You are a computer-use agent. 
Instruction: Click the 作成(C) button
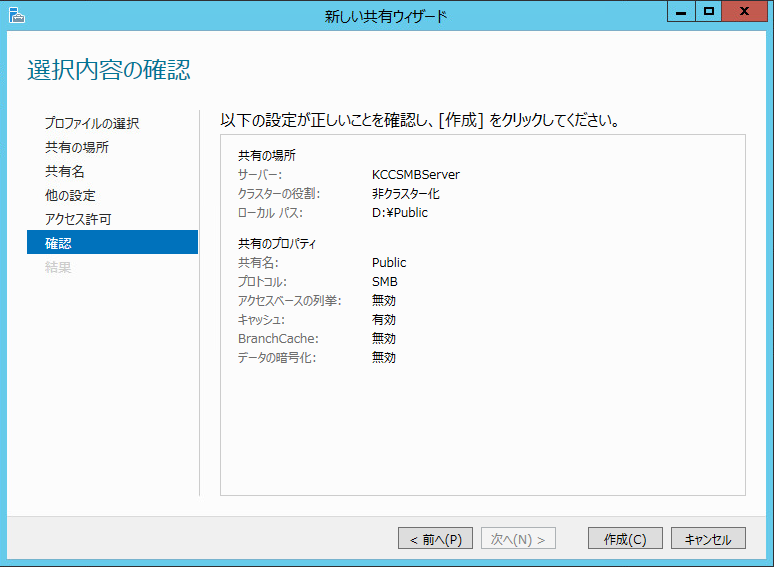pyautogui.click(x=625, y=538)
